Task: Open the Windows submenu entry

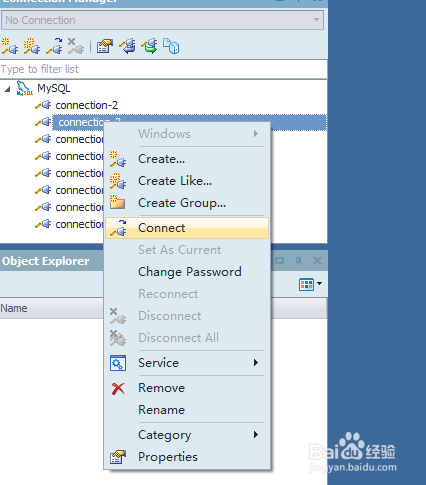Action: tap(187, 134)
